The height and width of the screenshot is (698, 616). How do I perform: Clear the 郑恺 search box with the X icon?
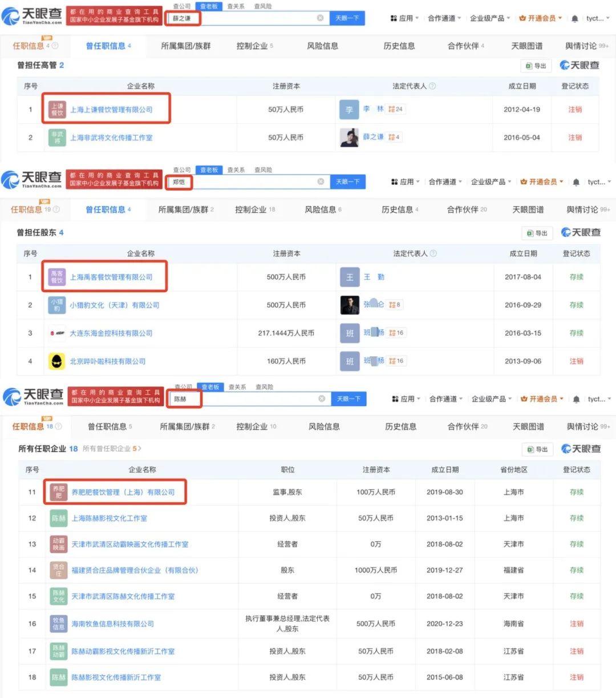pos(321,181)
